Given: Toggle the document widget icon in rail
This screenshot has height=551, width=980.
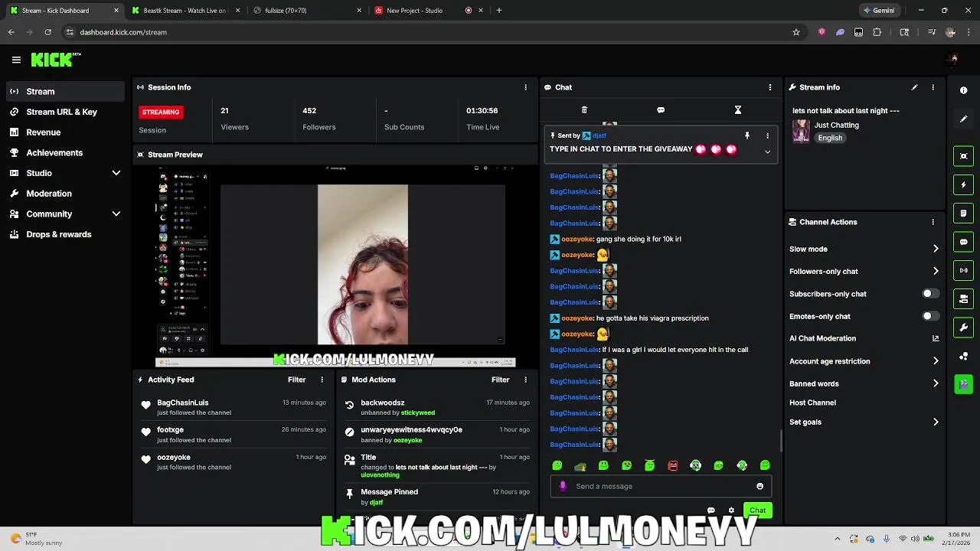Looking at the screenshot, I should point(963,214).
